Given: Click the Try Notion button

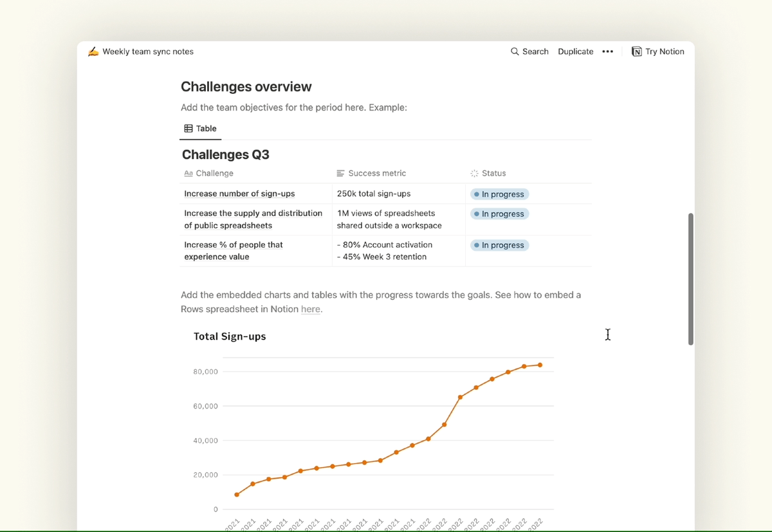Looking at the screenshot, I should (657, 51).
